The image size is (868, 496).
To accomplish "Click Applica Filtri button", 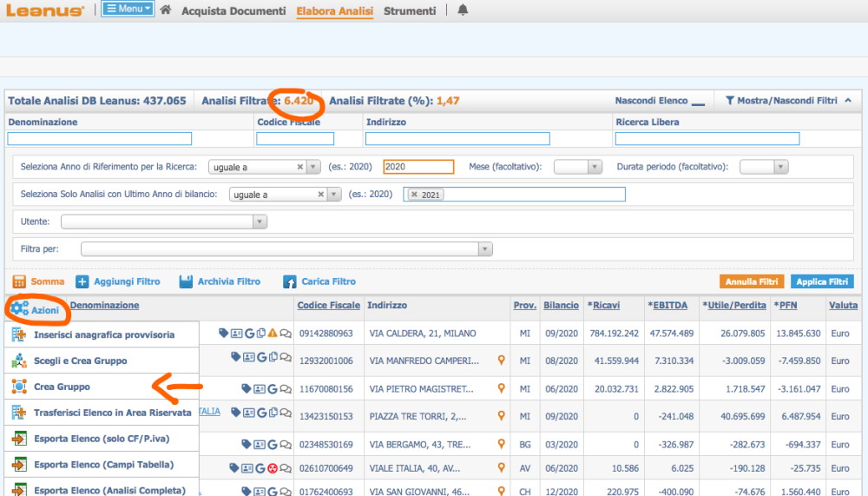I will pyautogui.click(x=822, y=281).
